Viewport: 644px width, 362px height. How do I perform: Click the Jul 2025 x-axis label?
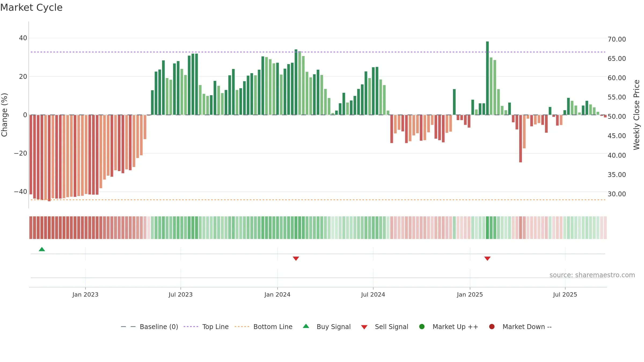(565, 294)
